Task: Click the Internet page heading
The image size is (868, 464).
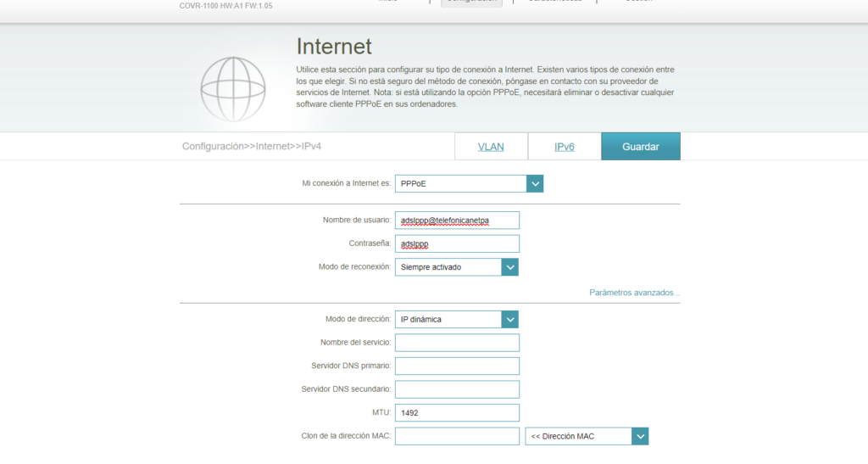Action: [x=334, y=47]
